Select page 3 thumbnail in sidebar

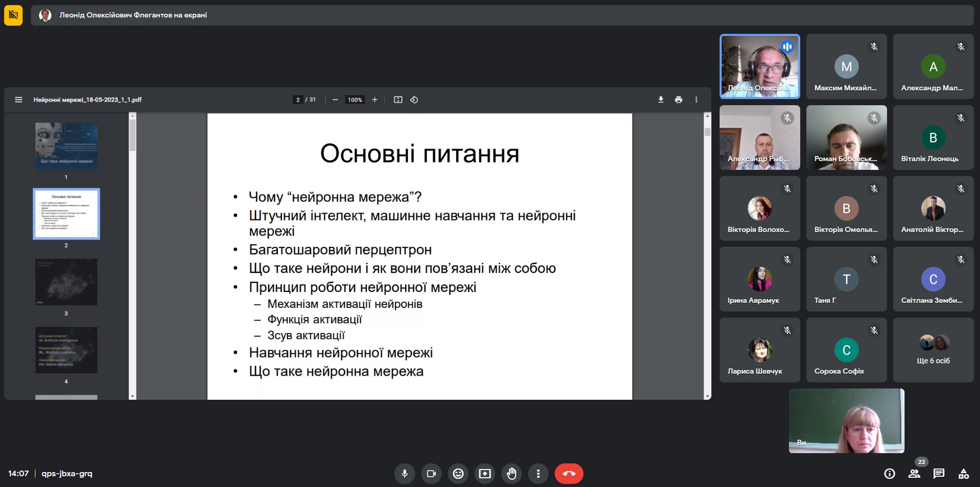click(66, 282)
